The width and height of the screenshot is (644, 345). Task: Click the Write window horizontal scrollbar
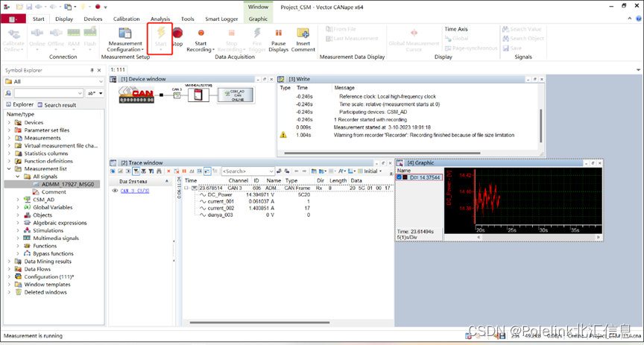(x=382, y=153)
